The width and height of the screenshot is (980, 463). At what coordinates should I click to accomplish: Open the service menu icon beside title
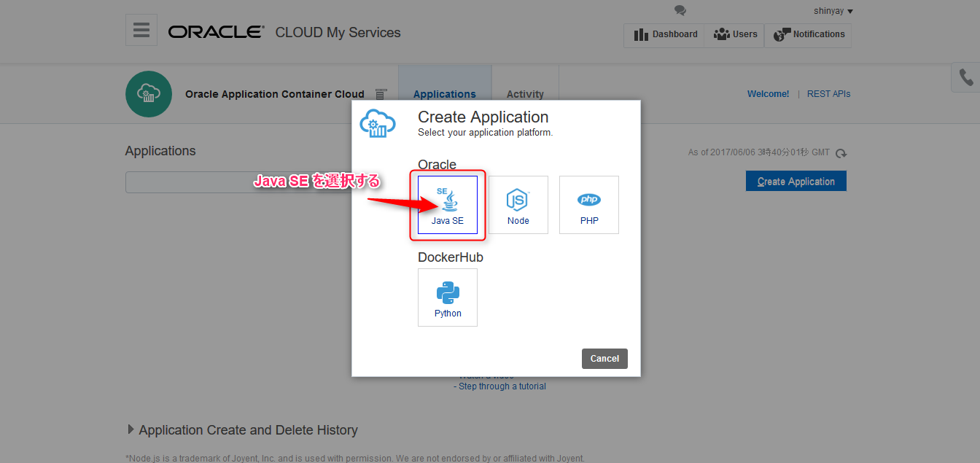(x=381, y=94)
